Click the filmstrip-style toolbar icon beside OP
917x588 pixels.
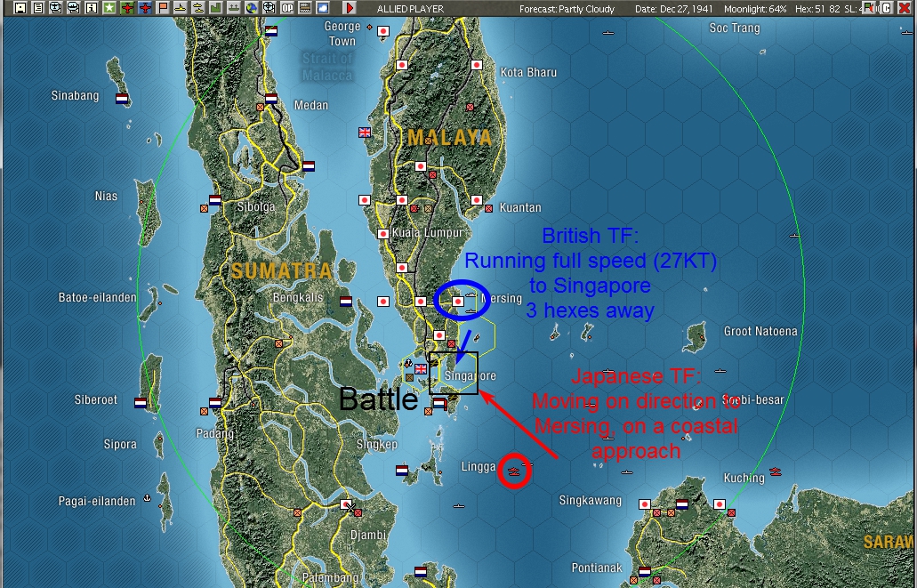[x=305, y=8]
